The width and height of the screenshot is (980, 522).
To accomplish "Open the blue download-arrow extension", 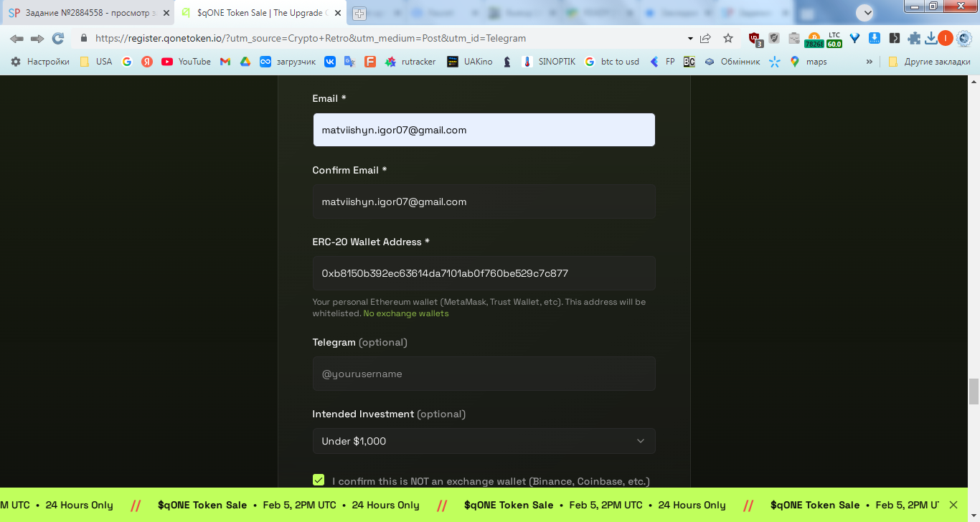I will click(875, 39).
